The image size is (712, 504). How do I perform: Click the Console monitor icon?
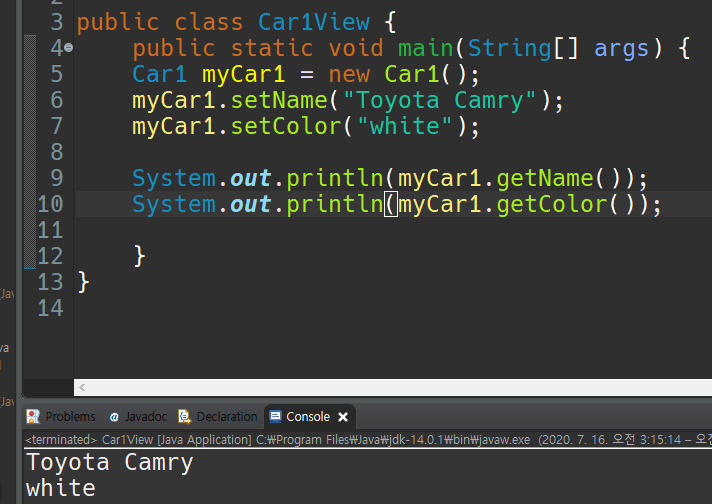[275, 416]
